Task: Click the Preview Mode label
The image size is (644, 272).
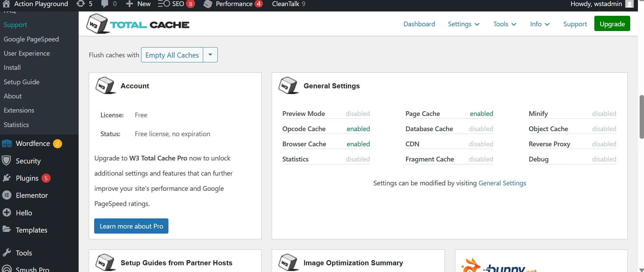Action: pos(303,114)
